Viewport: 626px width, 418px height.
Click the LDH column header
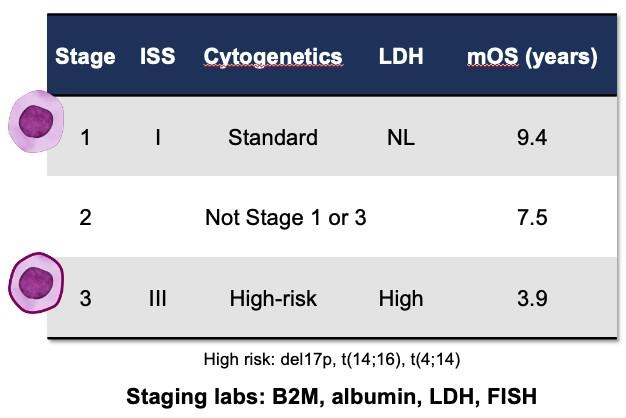400,57
